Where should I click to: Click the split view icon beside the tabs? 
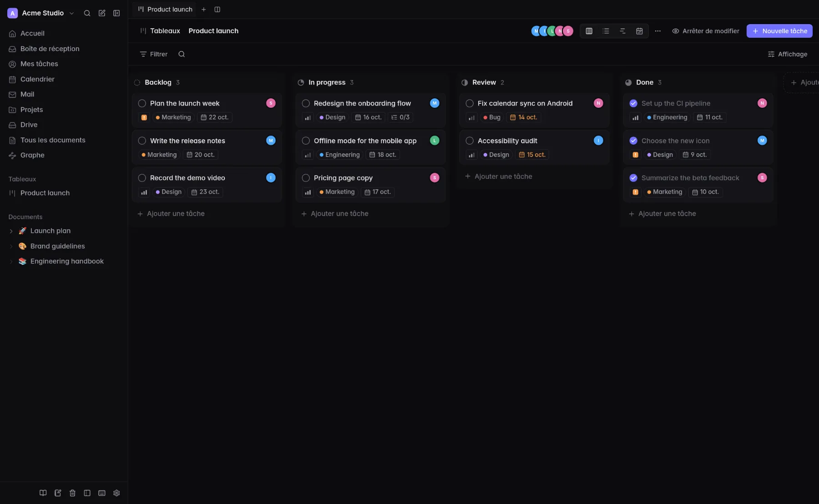(217, 10)
